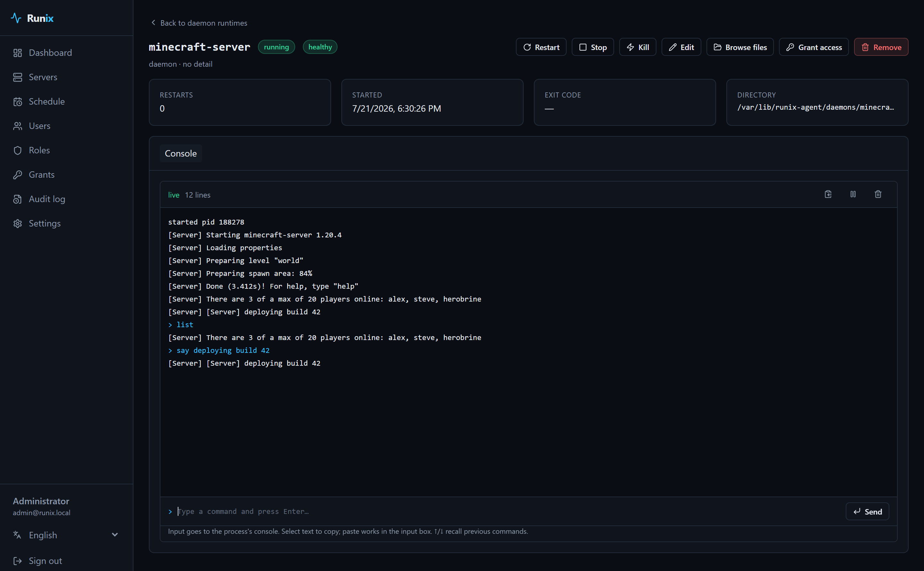Stop the minecraft-server daemon
The width and height of the screenshot is (924, 571).
tap(593, 47)
